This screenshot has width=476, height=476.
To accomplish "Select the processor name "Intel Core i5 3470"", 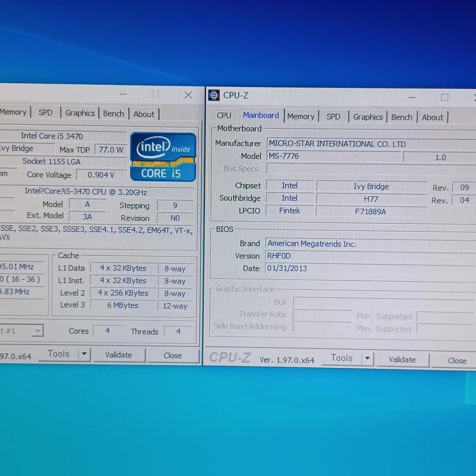I will (x=52, y=136).
